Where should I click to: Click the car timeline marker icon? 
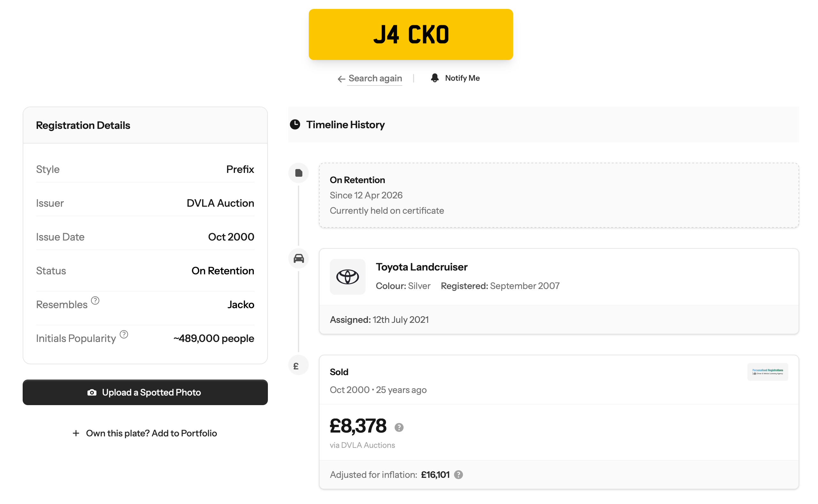[x=298, y=258]
